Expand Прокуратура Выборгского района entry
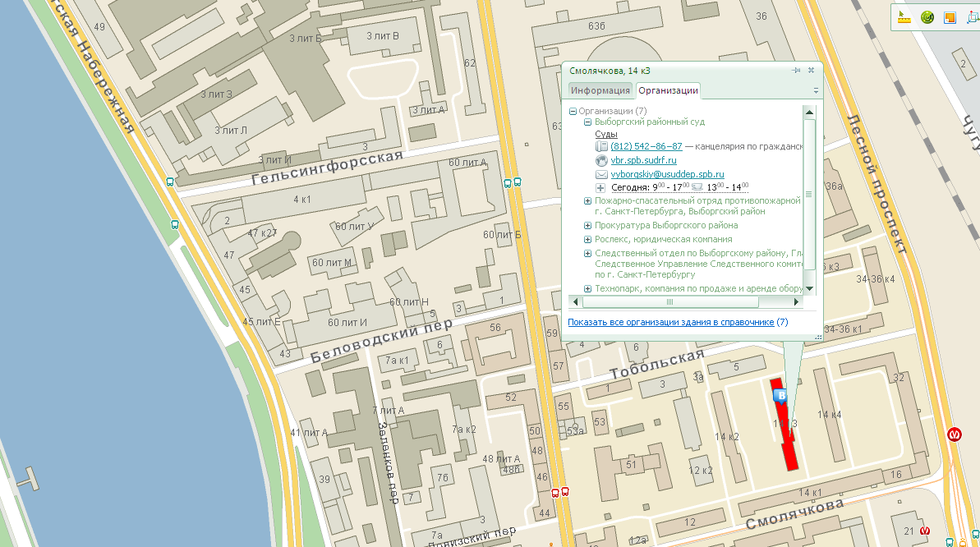The width and height of the screenshot is (980, 547). point(587,225)
